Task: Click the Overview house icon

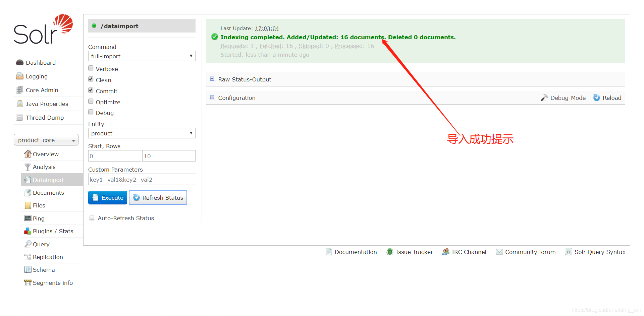Action: tap(28, 154)
